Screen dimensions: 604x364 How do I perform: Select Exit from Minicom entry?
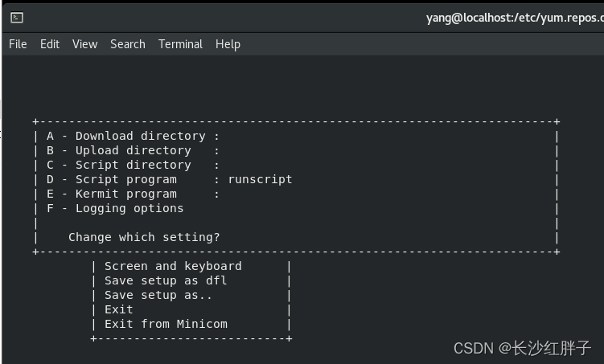(x=166, y=324)
